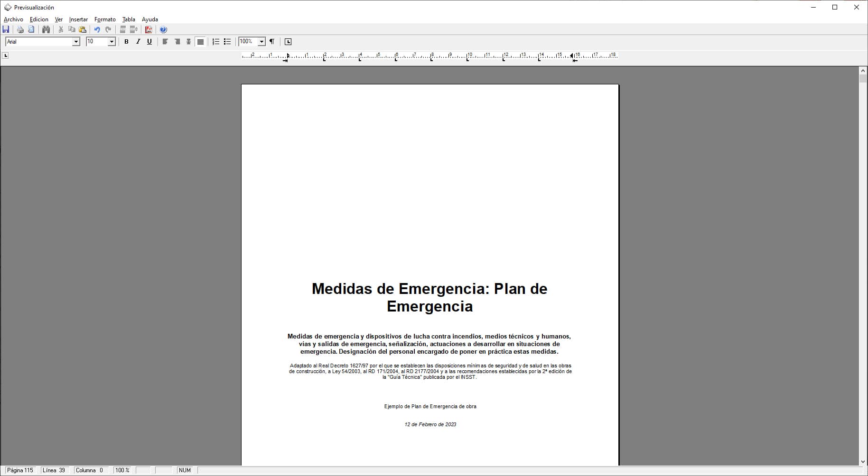This screenshot has width=868, height=476.
Task: Open the Archivo menu
Action: click(x=13, y=19)
